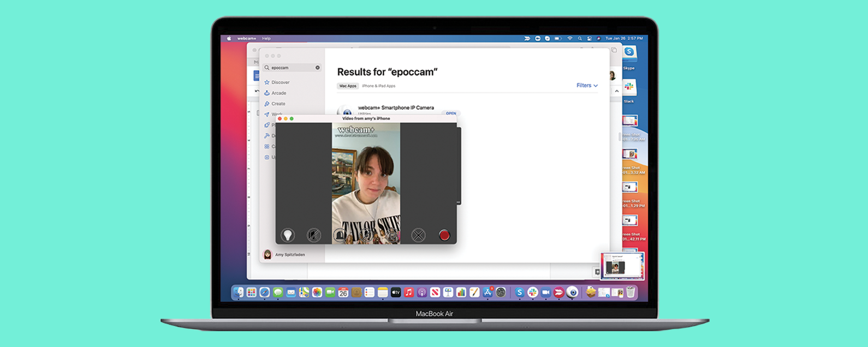Expand the Filters dropdown
Screen dimensions: 868x347
coord(587,86)
